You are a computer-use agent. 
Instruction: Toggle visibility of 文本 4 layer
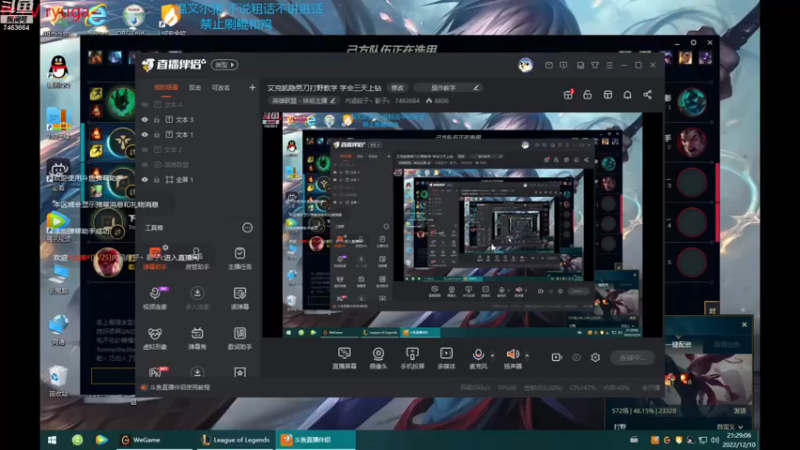point(145,105)
